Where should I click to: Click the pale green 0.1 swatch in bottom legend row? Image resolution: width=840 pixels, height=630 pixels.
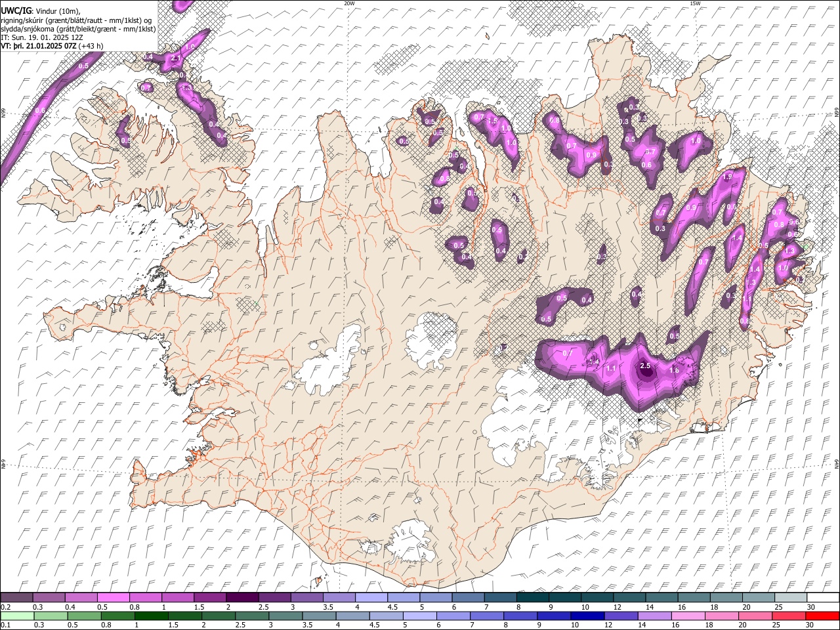tap(16, 616)
